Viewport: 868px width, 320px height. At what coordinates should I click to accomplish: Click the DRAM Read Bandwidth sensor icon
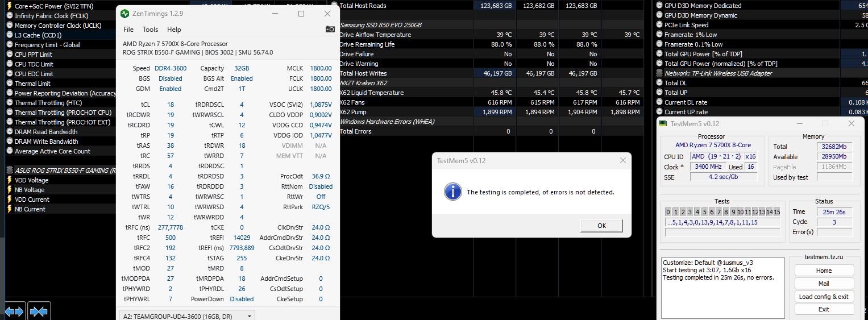pos(10,132)
